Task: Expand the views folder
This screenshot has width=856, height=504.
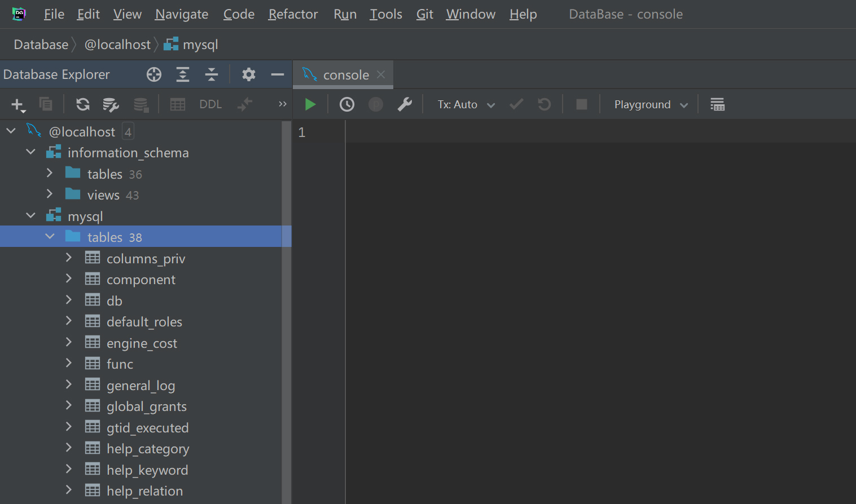Action: tap(50, 194)
